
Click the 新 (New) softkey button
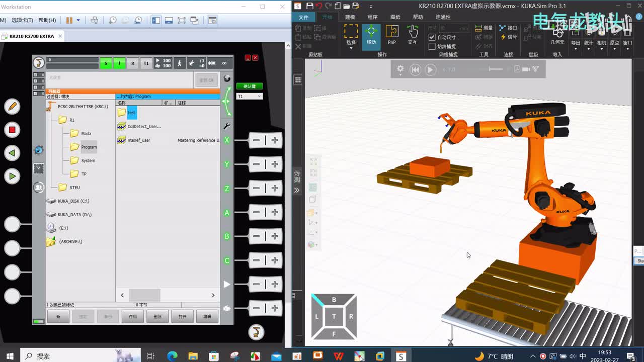click(58, 316)
